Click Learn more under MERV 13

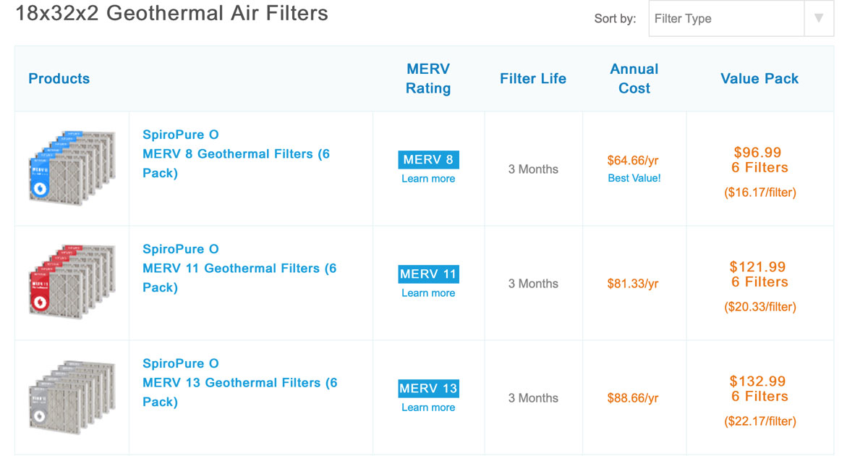(x=427, y=407)
